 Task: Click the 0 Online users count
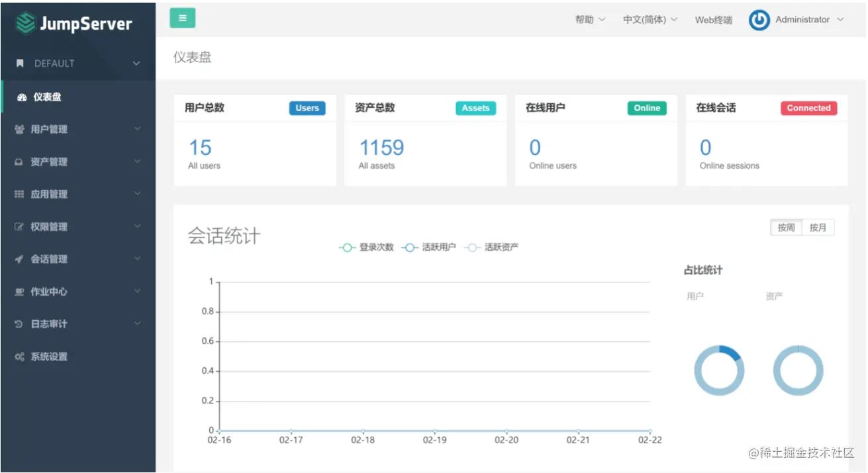[535, 148]
